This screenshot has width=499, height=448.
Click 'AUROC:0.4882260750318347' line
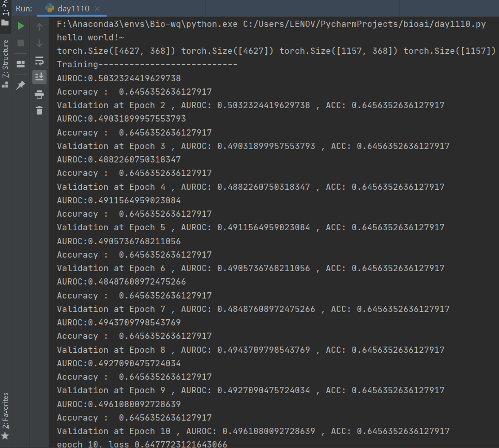pos(119,159)
